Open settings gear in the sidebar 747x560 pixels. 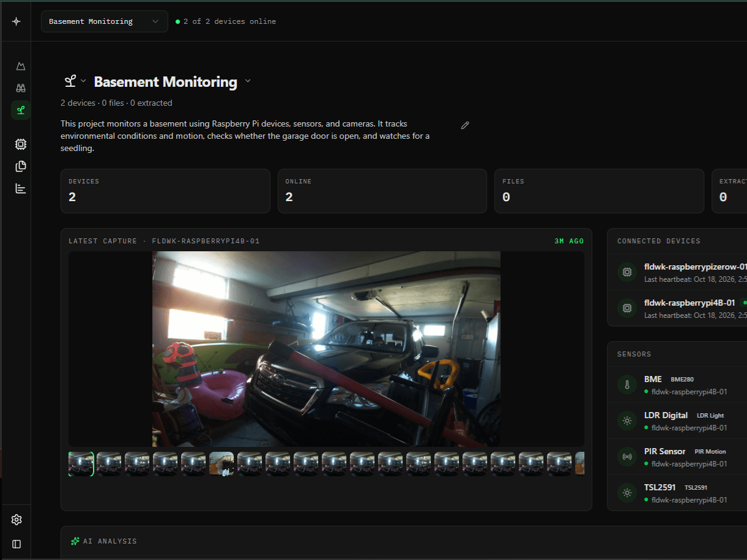click(17, 520)
